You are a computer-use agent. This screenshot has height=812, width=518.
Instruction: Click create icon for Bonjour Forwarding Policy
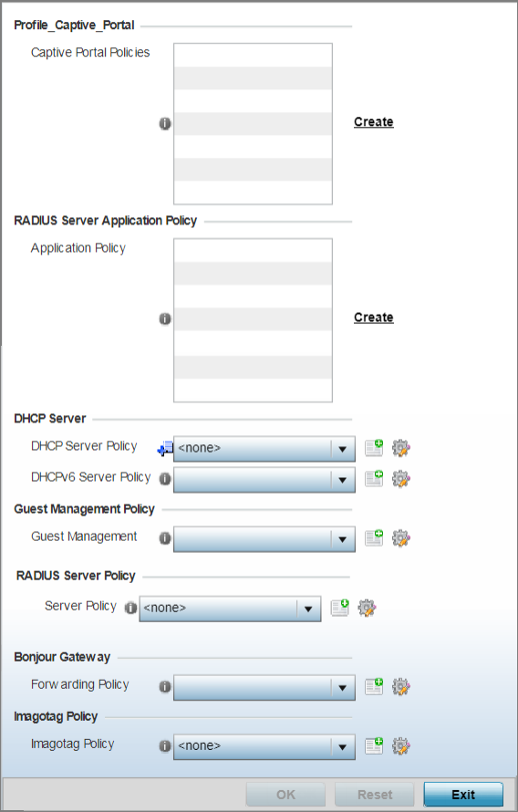(x=374, y=687)
